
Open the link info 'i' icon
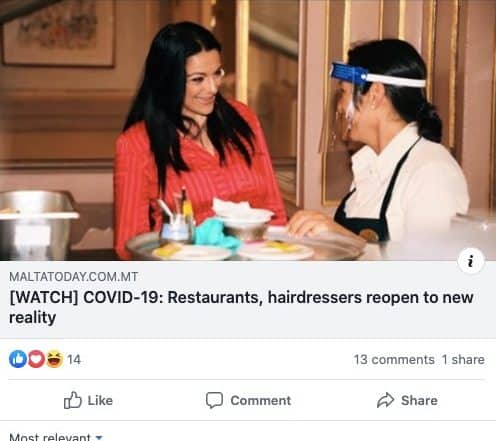tap(471, 261)
